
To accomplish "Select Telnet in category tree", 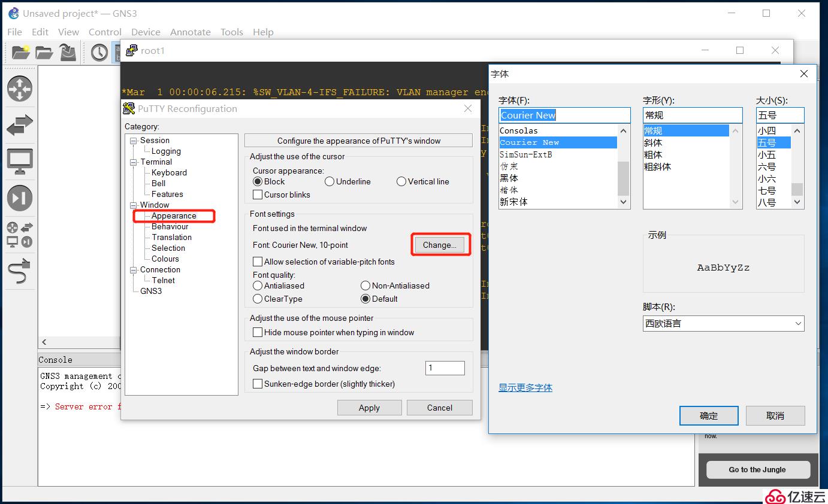I will tap(164, 281).
